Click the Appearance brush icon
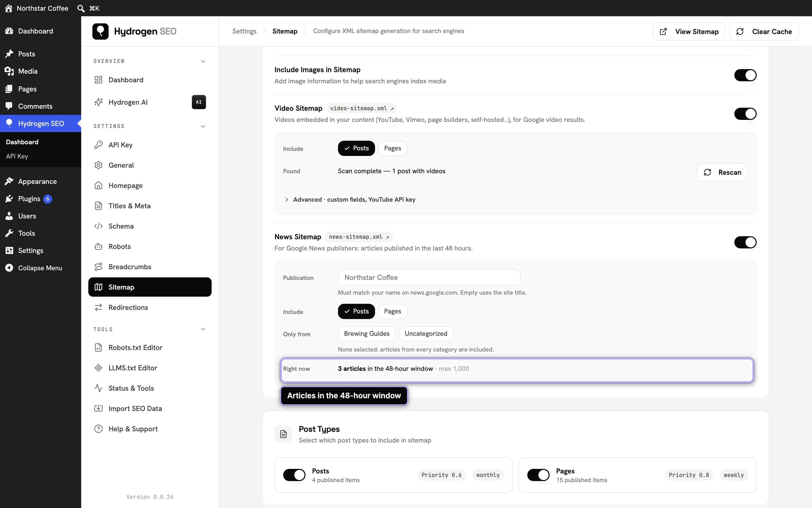Screen dimensions: 812x508 tap(9, 181)
